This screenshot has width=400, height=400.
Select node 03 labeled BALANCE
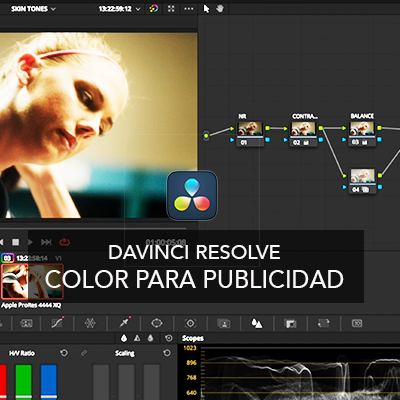362,134
